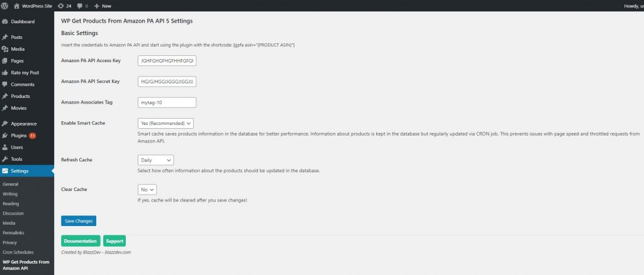Viewport: 644px width, 275px height.
Task: Open WP Get Products From Amazon API submenu
Action: tap(26, 265)
